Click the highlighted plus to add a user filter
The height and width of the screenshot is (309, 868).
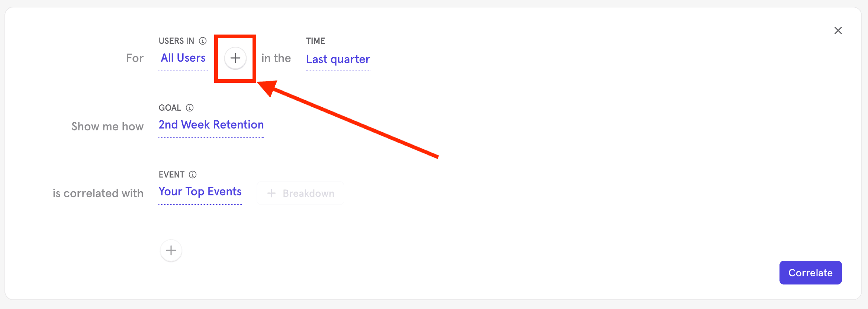click(x=235, y=58)
